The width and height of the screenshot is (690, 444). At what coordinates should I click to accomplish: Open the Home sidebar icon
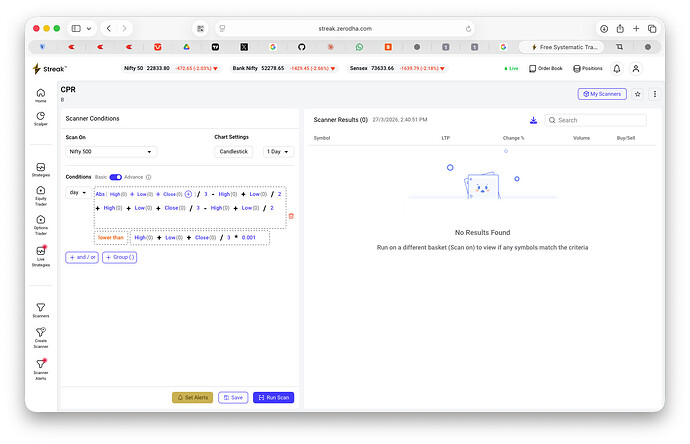[x=40, y=95]
